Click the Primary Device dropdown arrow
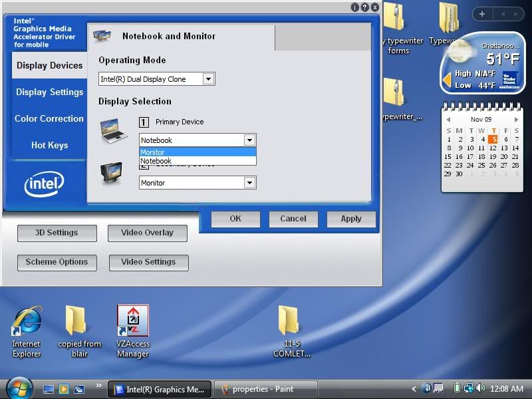This screenshot has height=399, width=532. [249, 140]
